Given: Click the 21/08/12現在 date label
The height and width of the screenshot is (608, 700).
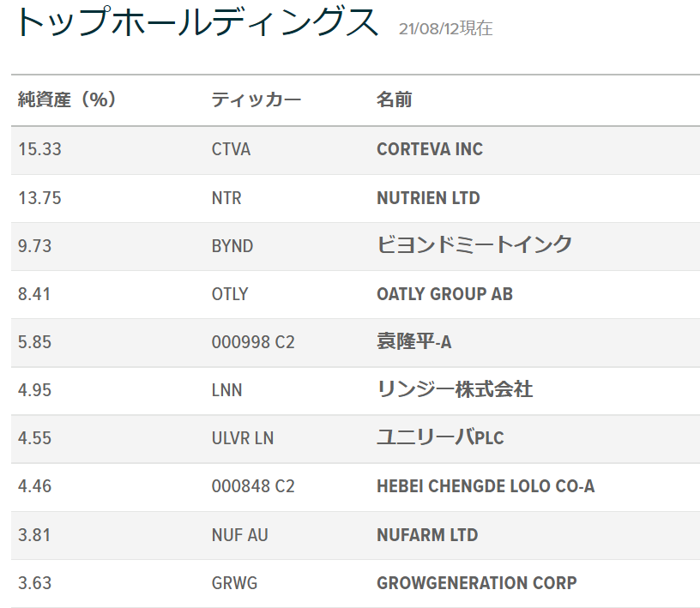Looking at the screenshot, I should click(x=445, y=28).
